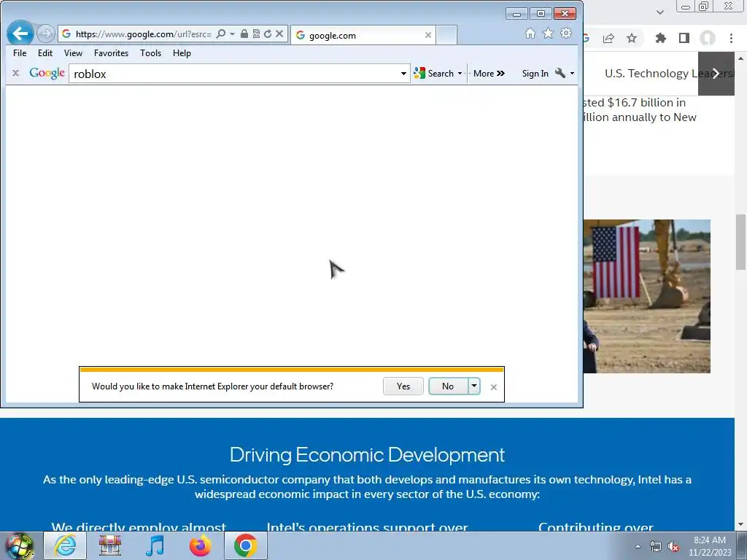Open the music note taskbar app
Viewport: 747px width, 560px height.
click(155, 545)
